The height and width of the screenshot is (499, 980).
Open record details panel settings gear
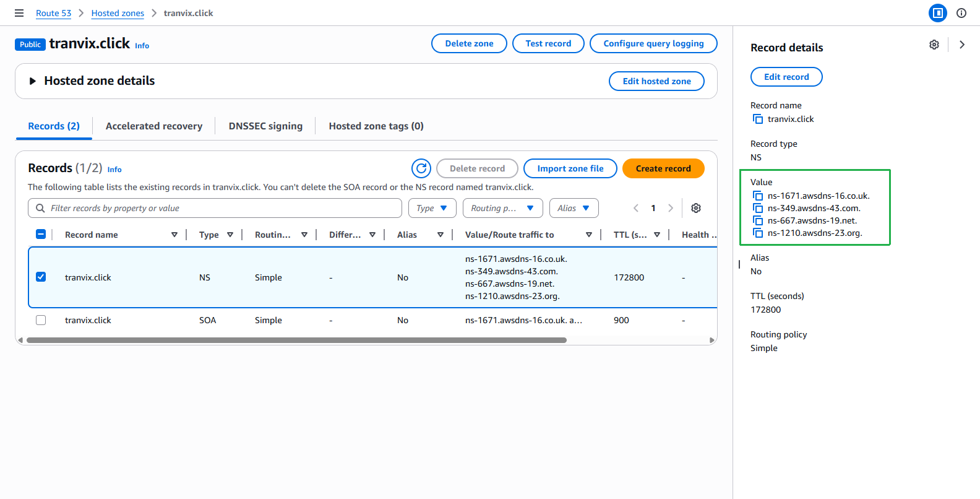coord(934,45)
